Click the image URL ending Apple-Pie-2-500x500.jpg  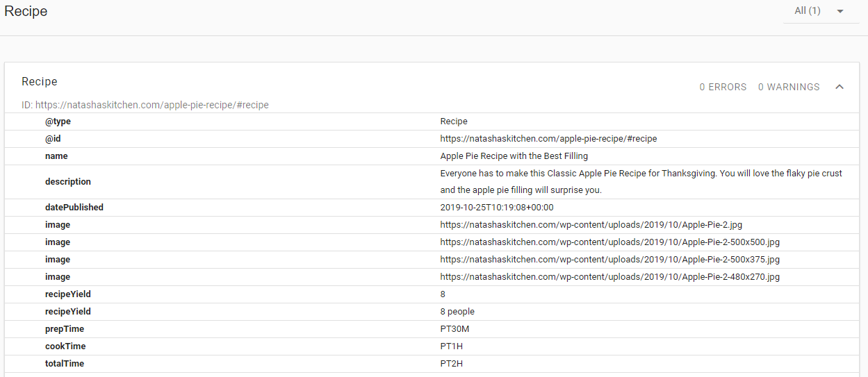pyautogui.click(x=610, y=242)
